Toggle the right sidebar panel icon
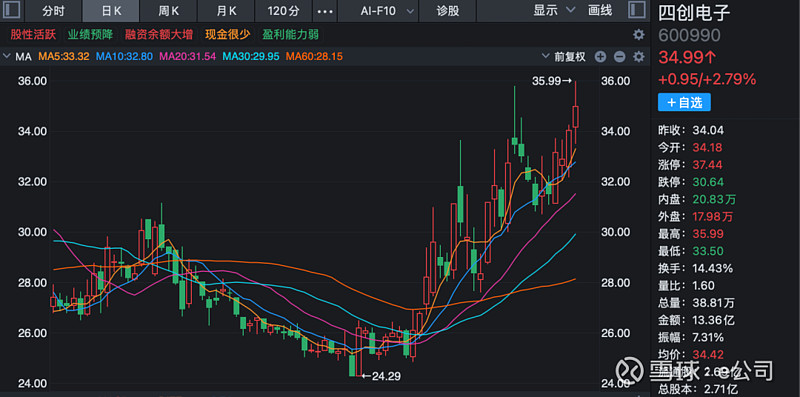 [637, 10]
